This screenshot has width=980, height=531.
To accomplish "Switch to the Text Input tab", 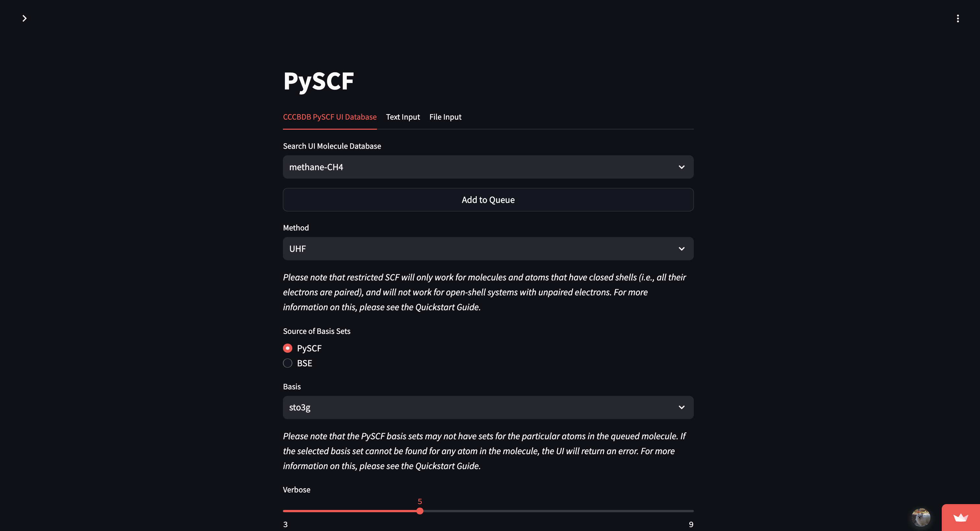I will click(403, 117).
